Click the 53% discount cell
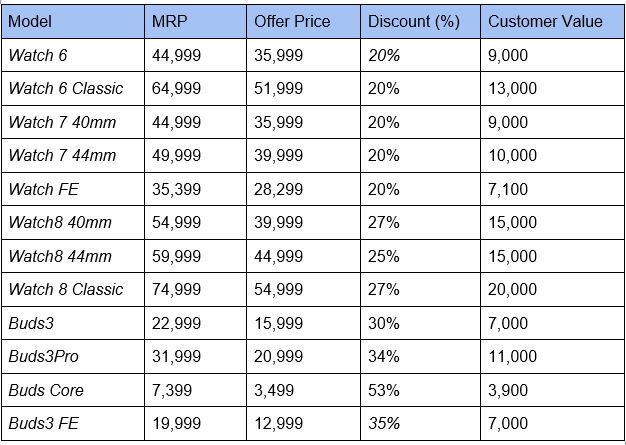 click(x=384, y=390)
